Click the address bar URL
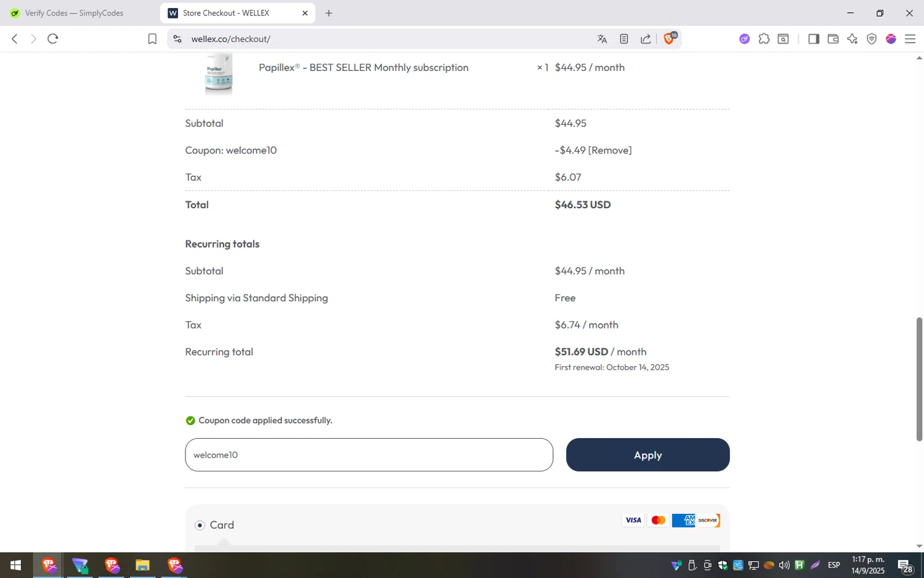This screenshot has height=578, width=924. tap(231, 39)
